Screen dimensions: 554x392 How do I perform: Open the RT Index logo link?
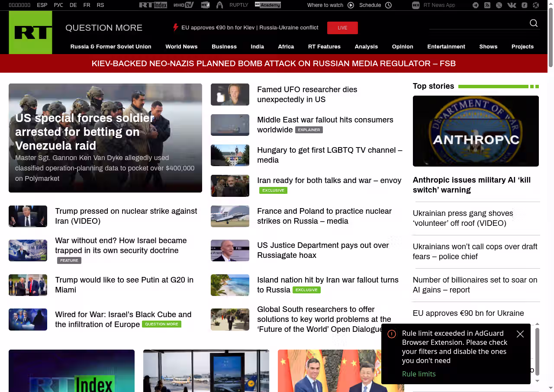coord(153,5)
